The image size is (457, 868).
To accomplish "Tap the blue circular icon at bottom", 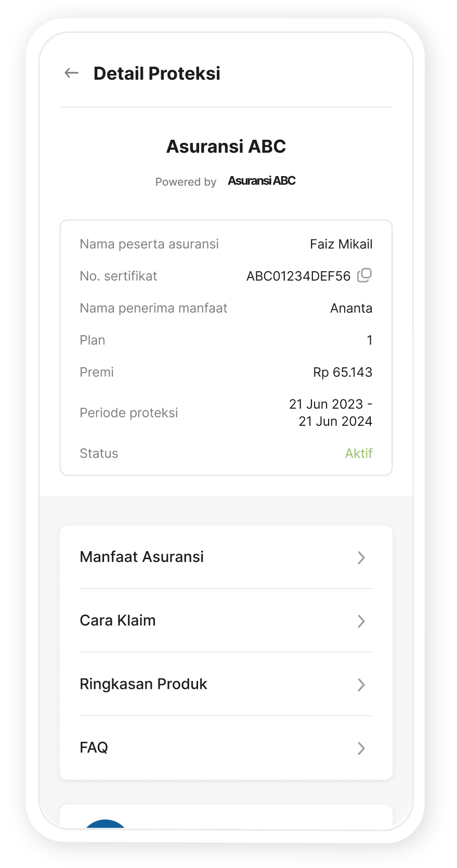I will [106, 824].
